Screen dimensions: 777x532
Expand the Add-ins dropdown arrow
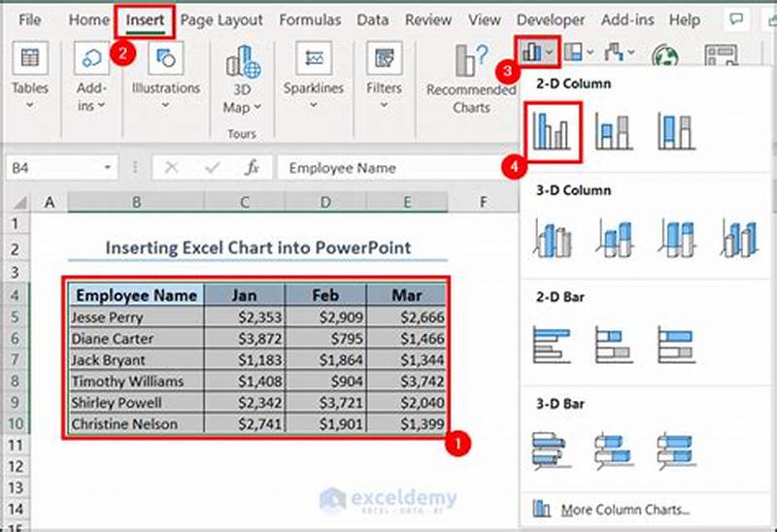tap(102, 105)
